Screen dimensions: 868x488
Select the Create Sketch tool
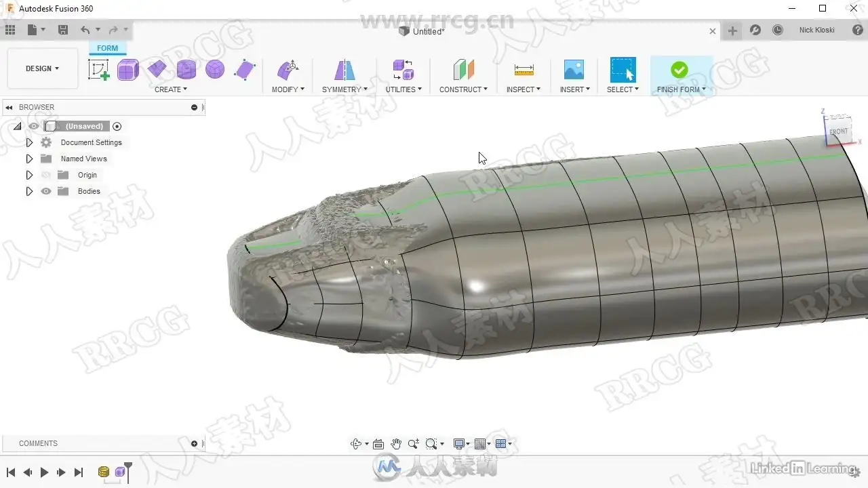click(x=99, y=69)
